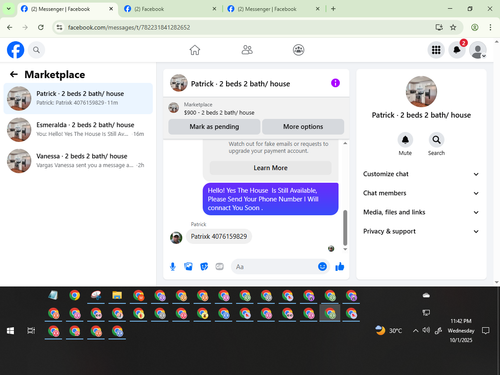This screenshot has width=500, height=375.
Task: Open the Facebook search magnifier
Action: tap(36, 50)
